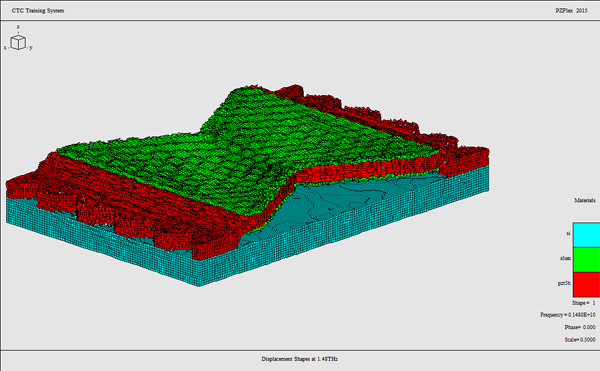
Task: Click the pzt5h material label
Action: click(564, 283)
